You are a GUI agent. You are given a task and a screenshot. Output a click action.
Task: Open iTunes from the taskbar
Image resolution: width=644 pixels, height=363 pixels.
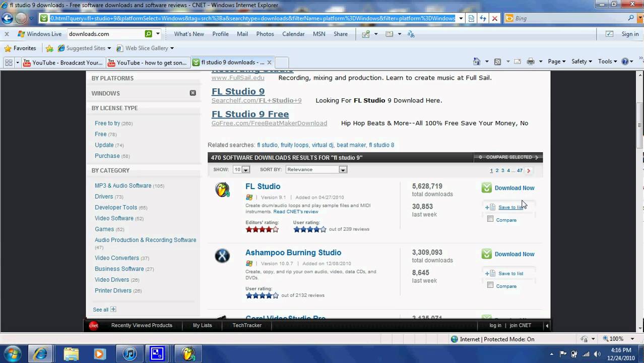pyautogui.click(x=130, y=353)
